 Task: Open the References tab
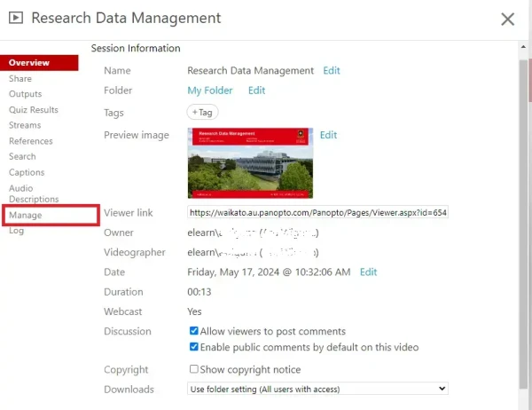31,141
